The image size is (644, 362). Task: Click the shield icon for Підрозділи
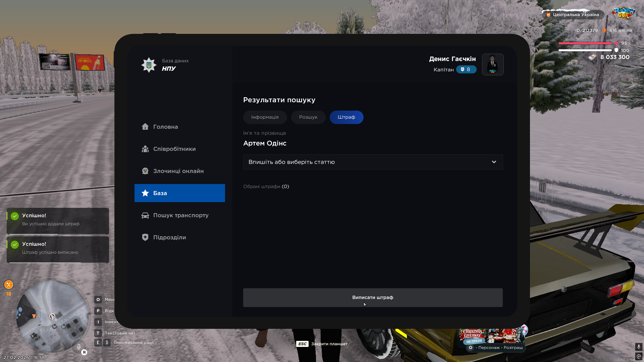tap(145, 237)
